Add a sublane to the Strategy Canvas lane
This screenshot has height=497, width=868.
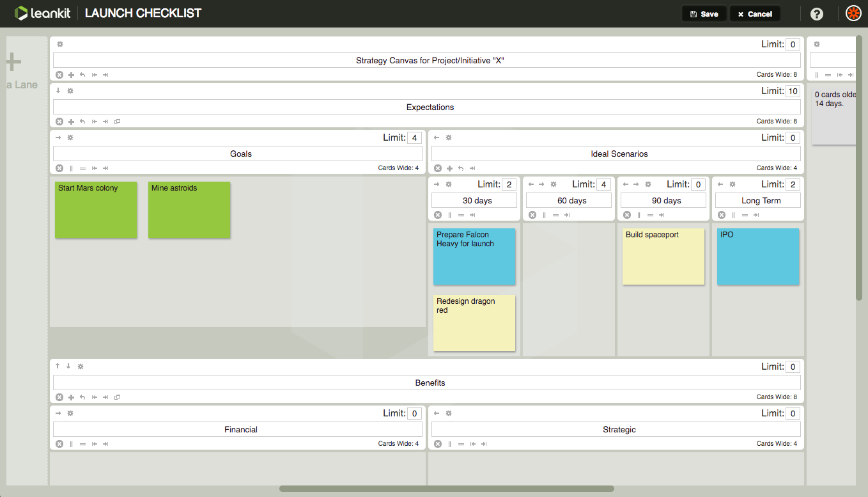point(71,75)
